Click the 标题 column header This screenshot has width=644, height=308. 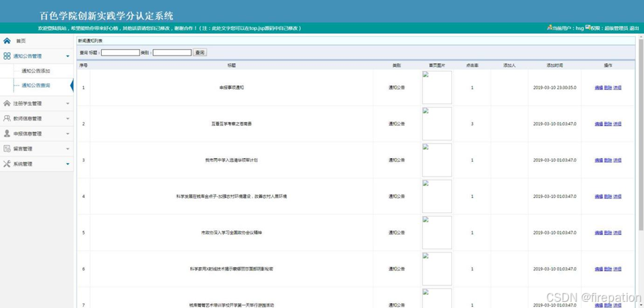(x=232, y=66)
